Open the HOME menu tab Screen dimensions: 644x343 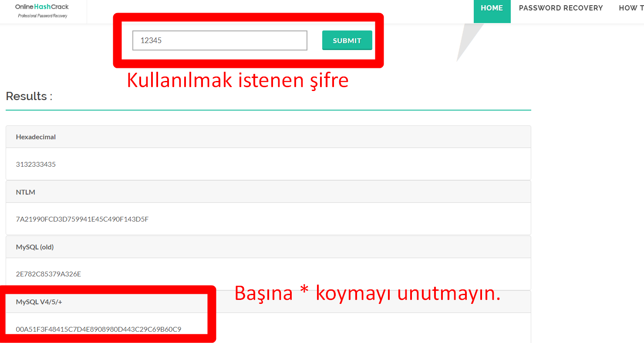pyautogui.click(x=492, y=8)
